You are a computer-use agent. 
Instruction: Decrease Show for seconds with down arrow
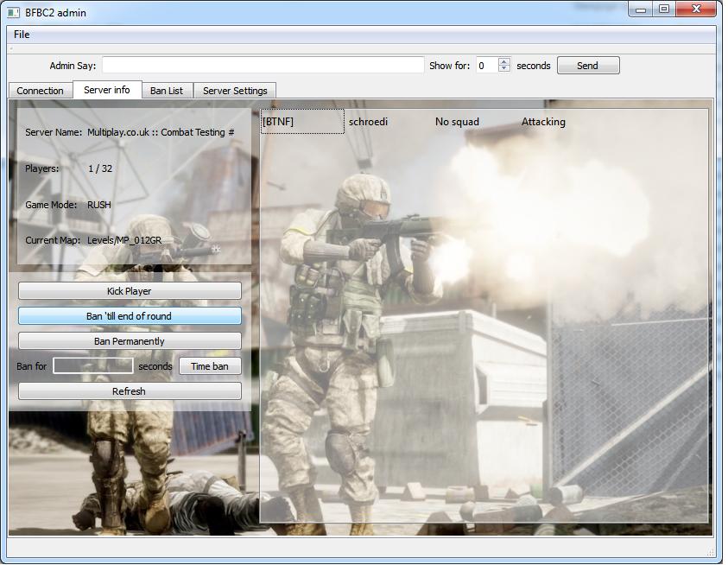pos(504,69)
